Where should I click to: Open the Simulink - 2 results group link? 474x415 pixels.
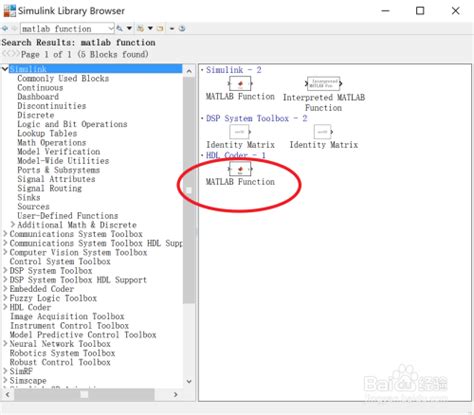233,70
